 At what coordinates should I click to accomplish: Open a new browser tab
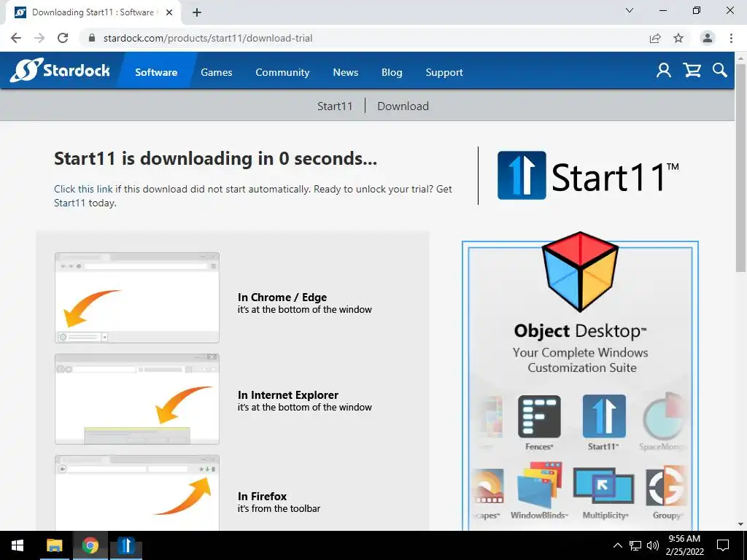(197, 13)
